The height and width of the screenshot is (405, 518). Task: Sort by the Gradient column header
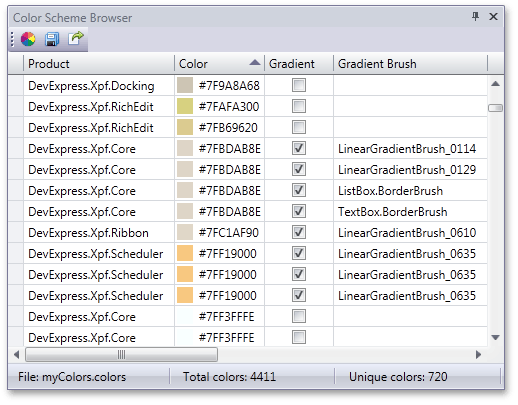click(299, 63)
